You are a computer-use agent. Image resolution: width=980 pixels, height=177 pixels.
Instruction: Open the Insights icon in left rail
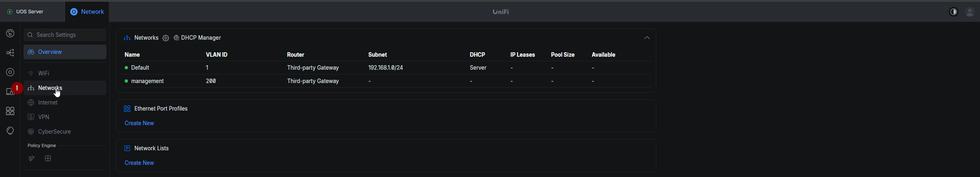click(x=10, y=130)
